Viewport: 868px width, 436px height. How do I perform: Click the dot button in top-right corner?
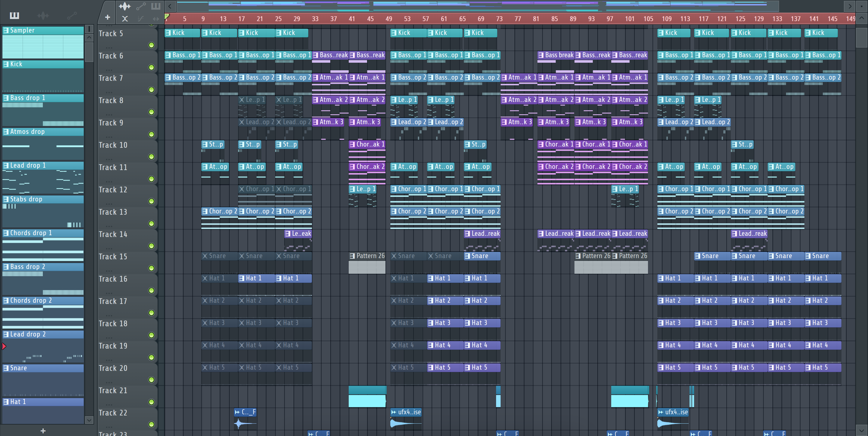tap(862, 6)
